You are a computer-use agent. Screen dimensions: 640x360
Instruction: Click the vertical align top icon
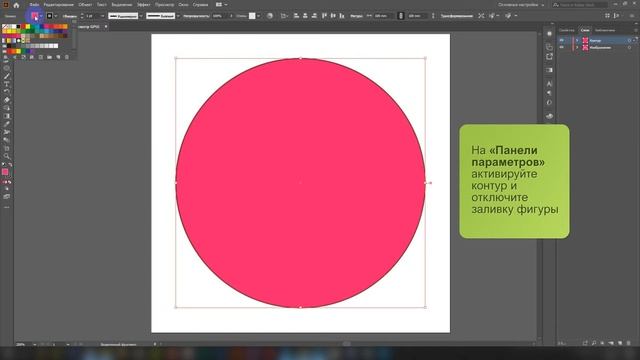[324, 16]
